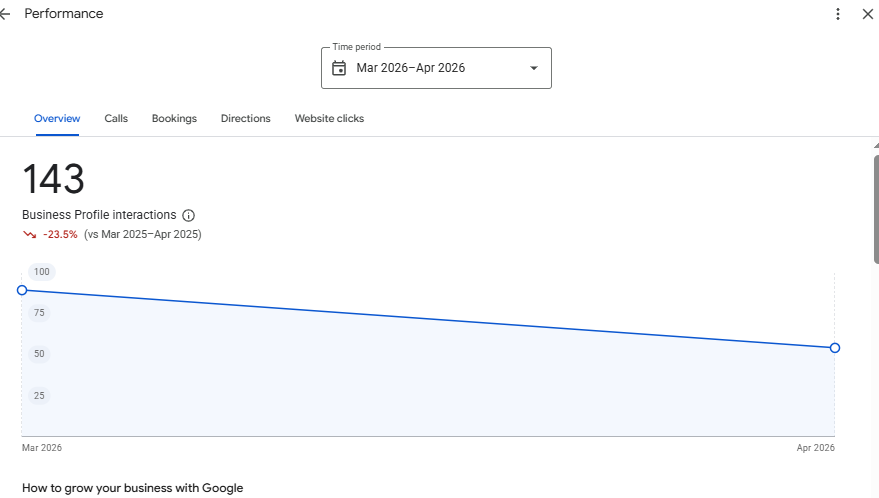Viewport: 879px width, 498px height.
Task: Click the How to grow your business with Google heading
Action: 133,488
